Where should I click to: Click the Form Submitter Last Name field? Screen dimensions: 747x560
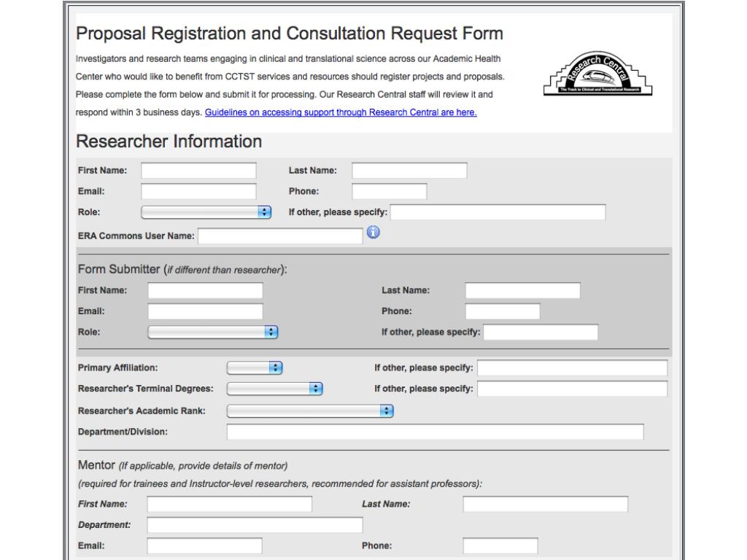(523, 290)
